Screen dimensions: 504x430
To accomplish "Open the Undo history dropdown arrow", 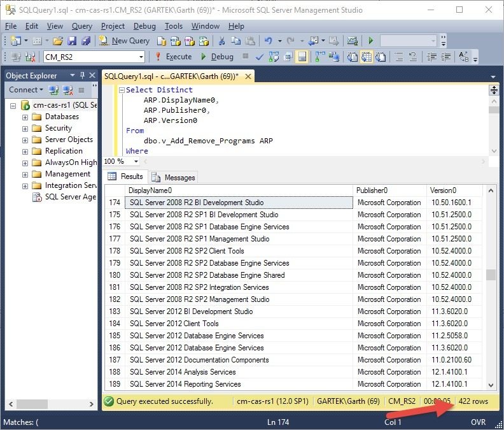I will (279, 41).
